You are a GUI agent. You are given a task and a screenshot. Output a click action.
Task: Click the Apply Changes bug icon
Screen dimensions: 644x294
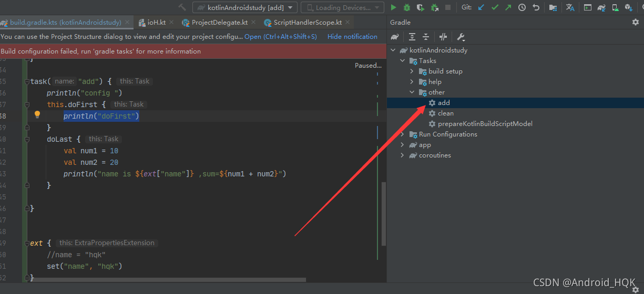pos(434,7)
